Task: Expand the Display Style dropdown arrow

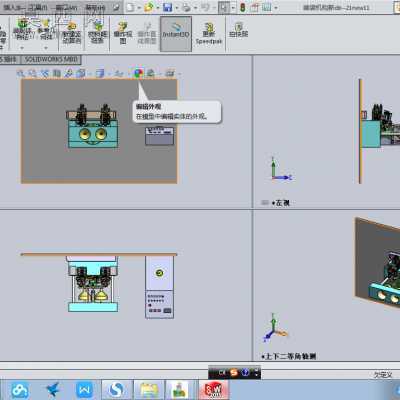Action: coord(108,73)
